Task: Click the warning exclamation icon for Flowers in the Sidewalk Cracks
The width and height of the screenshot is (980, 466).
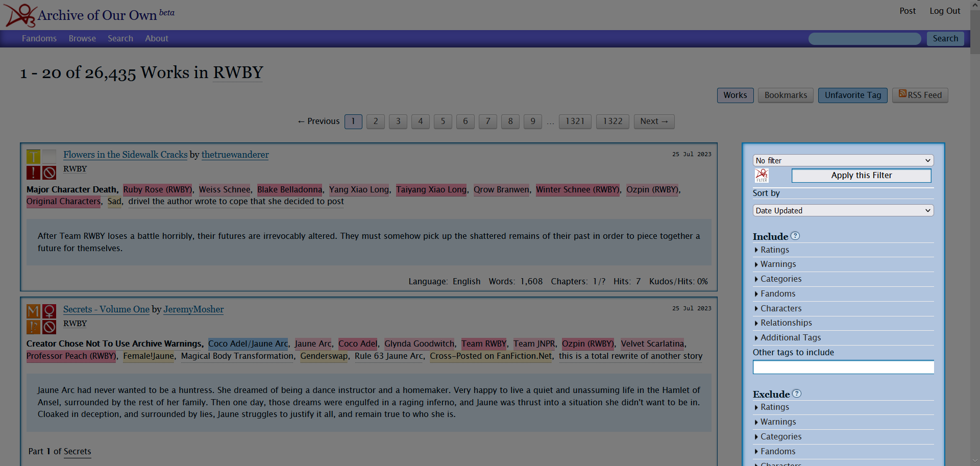Action: click(x=33, y=173)
